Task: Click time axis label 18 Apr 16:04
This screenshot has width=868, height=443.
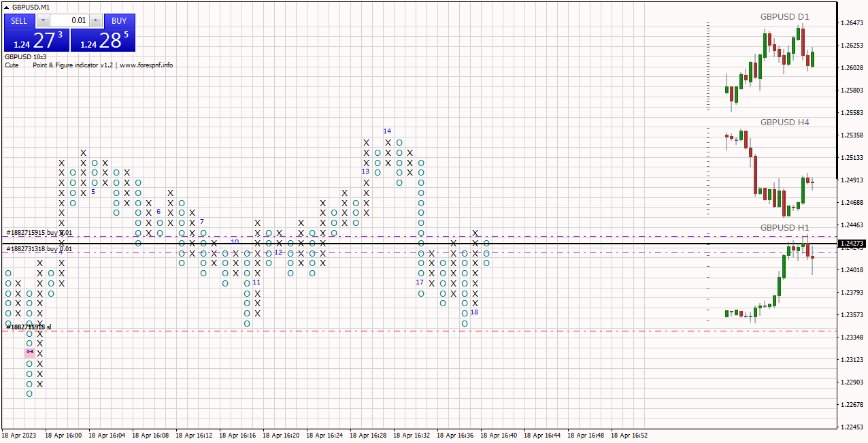Action: (107, 435)
